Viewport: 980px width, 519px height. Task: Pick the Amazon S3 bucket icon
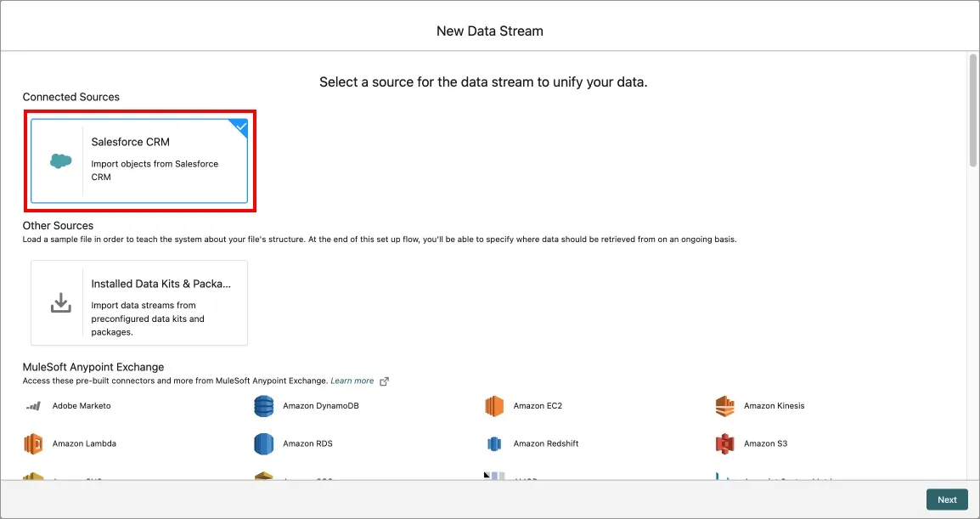pyautogui.click(x=724, y=443)
